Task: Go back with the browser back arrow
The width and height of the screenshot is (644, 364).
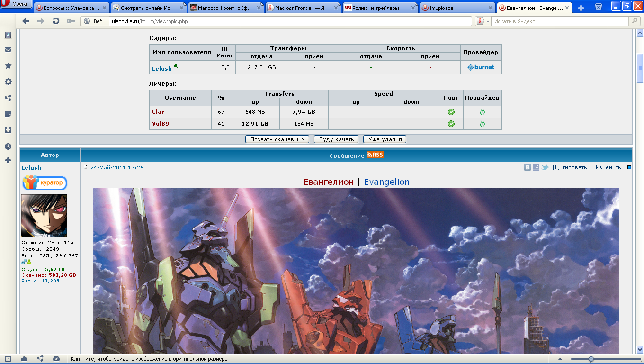Action: coord(26,21)
